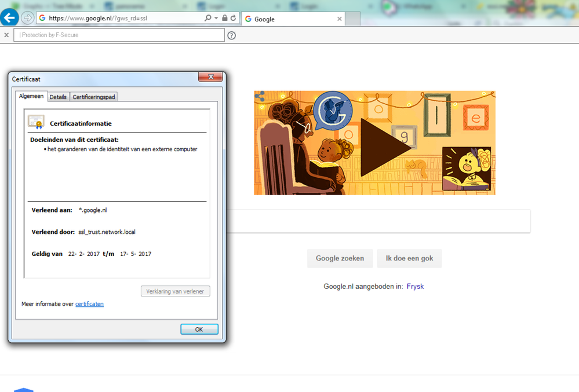Open the Certificeringspad tab
The height and width of the screenshot is (392, 579).
(x=94, y=97)
